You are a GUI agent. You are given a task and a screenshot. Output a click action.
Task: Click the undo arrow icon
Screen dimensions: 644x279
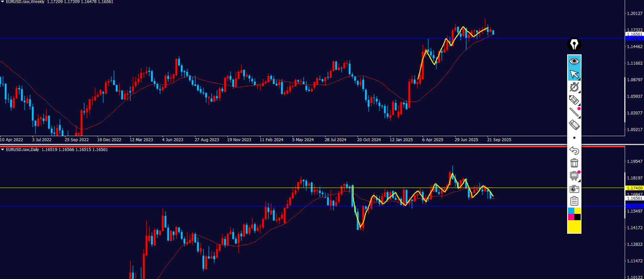pos(574,150)
